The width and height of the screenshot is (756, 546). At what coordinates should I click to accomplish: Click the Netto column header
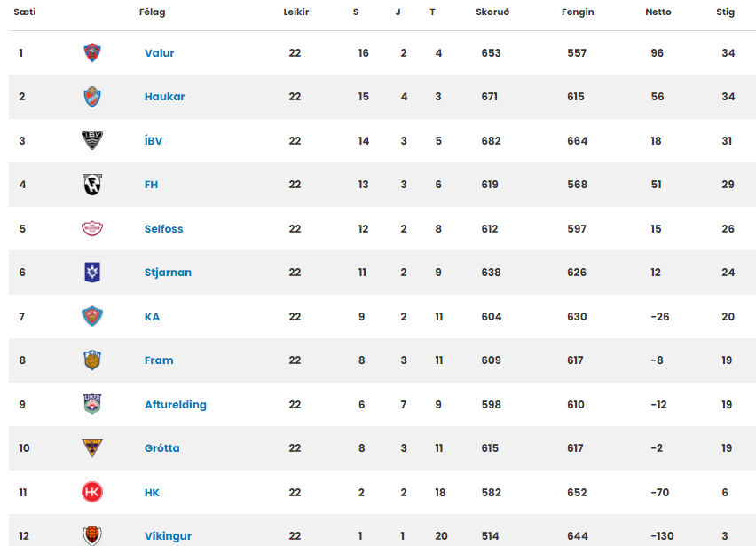pos(658,12)
